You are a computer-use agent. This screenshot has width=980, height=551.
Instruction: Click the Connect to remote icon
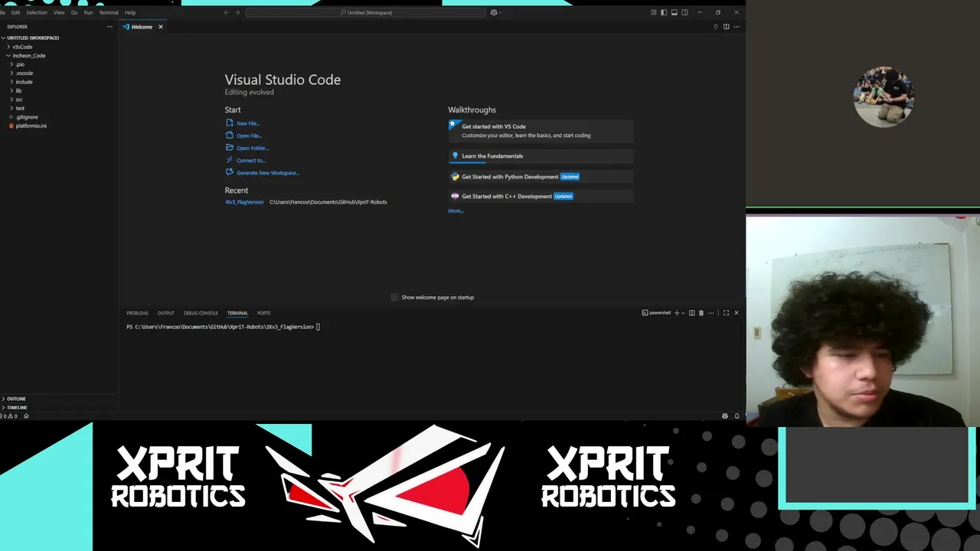pos(230,160)
